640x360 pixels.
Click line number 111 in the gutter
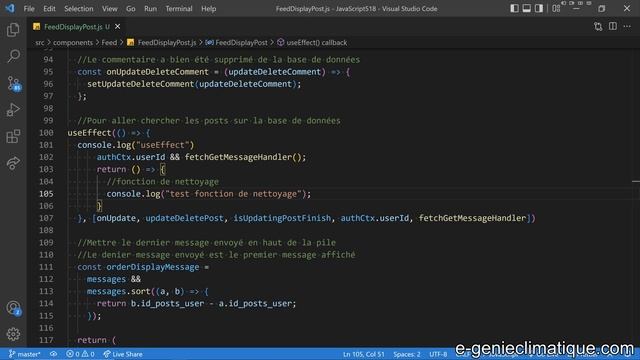tap(46, 267)
